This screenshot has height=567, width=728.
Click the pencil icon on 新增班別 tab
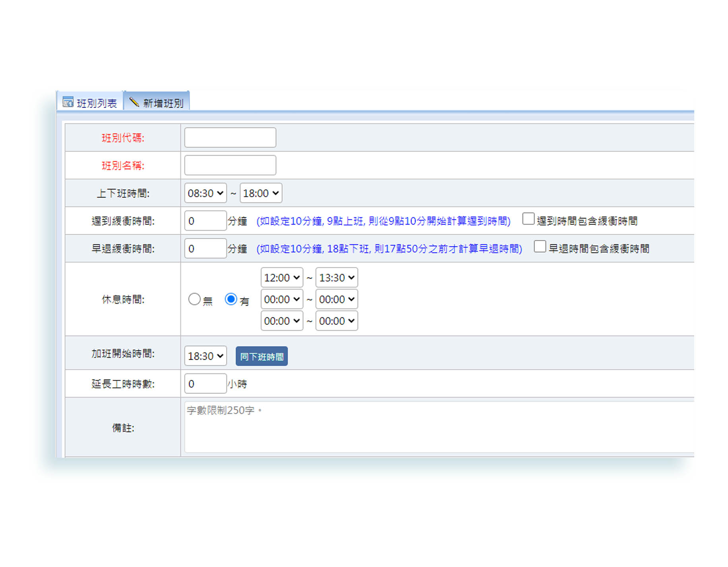coord(134,102)
